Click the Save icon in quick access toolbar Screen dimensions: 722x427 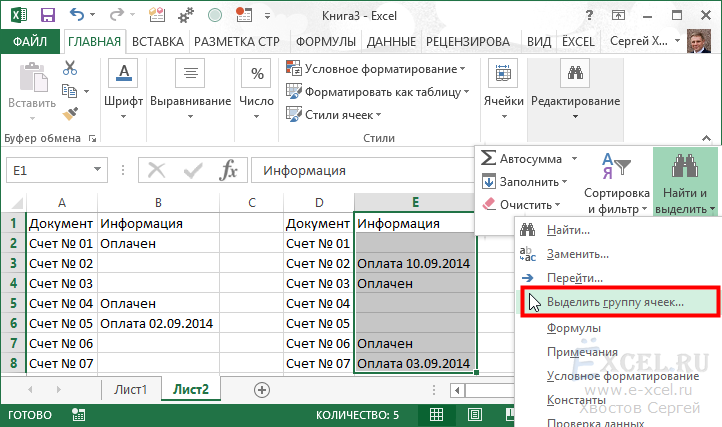tap(47, 15)
